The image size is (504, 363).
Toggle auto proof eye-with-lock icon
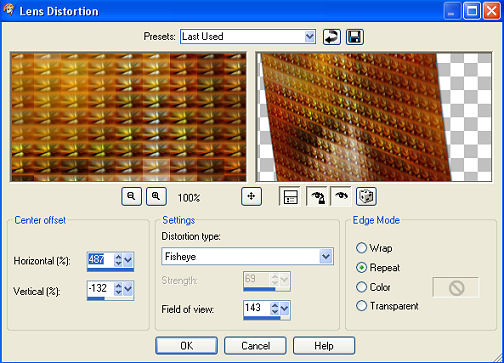316,196
